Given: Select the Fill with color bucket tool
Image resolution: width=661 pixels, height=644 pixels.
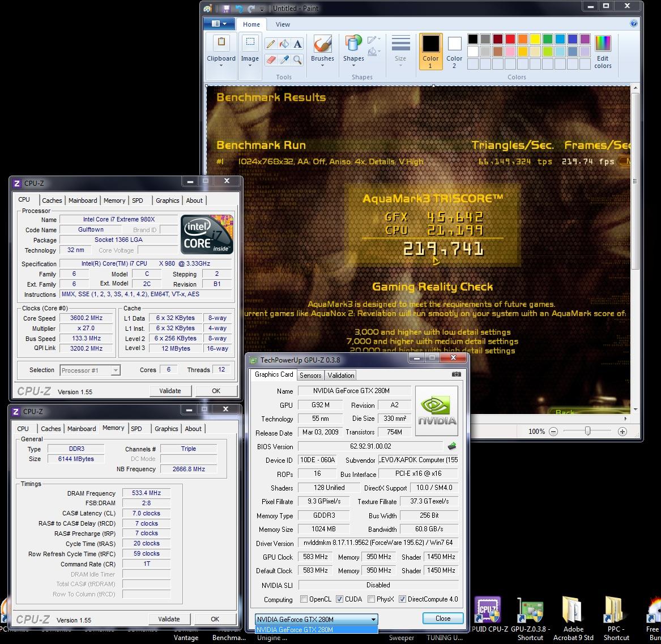Looking at the screenshot, I should coord(284,44).
